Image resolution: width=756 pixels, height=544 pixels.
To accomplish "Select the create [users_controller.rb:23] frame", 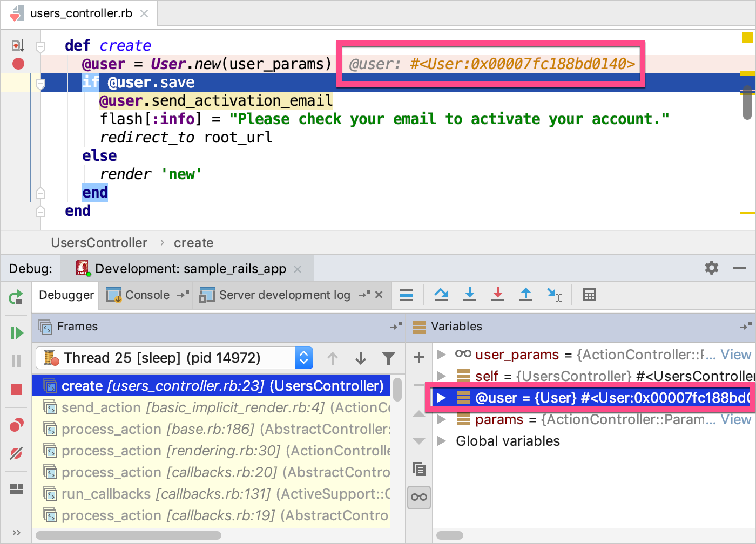I will point(211,386).
